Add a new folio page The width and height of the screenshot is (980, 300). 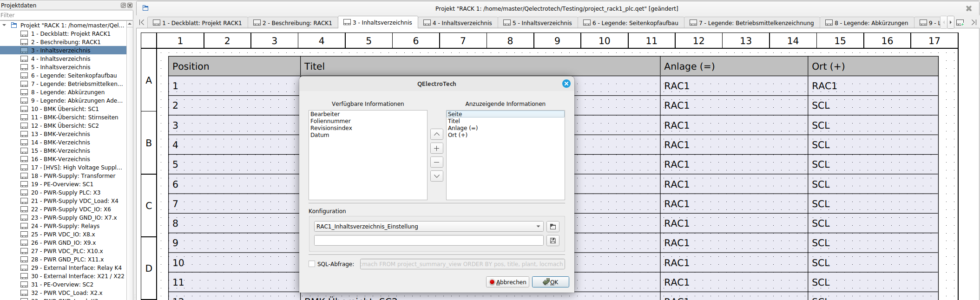(x=960, y=22)
